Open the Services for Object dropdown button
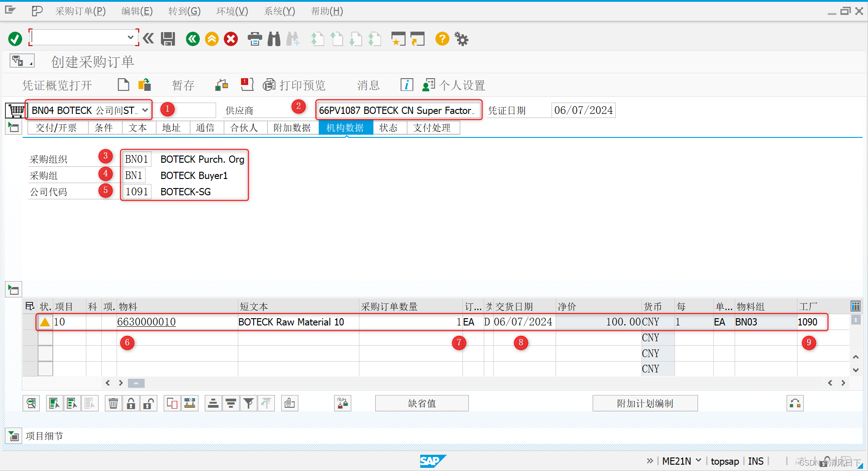This screenshot has height=471, width=868. click(x=22, y=61)
